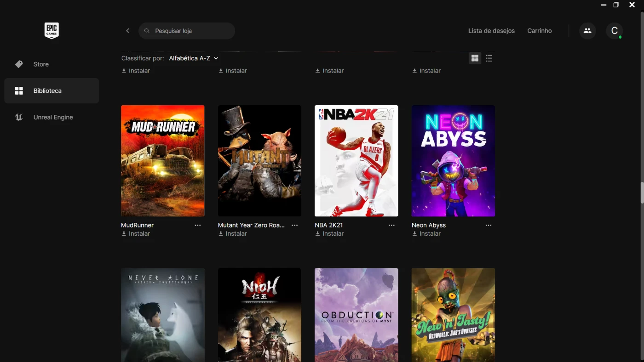Install MudRunner
Viewport: 644px width, 362px height.
[136, 234]
